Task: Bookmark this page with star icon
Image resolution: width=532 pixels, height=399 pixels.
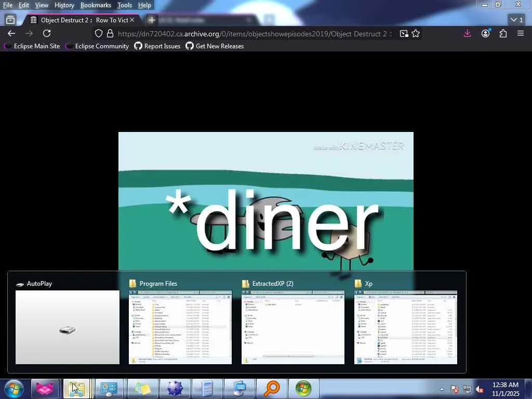Action: (416, 34)
